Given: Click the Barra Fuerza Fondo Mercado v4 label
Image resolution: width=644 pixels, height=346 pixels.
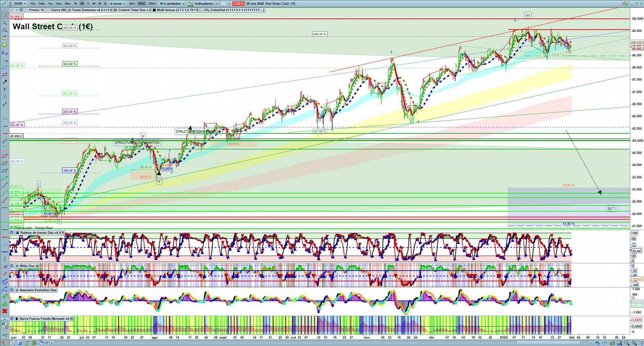Looking at the screenshot, I should tap(46, 318).
